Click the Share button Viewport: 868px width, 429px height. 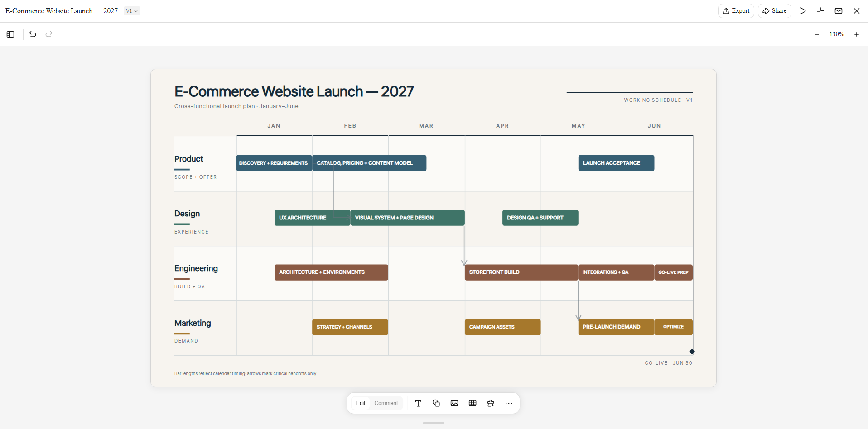775,11
